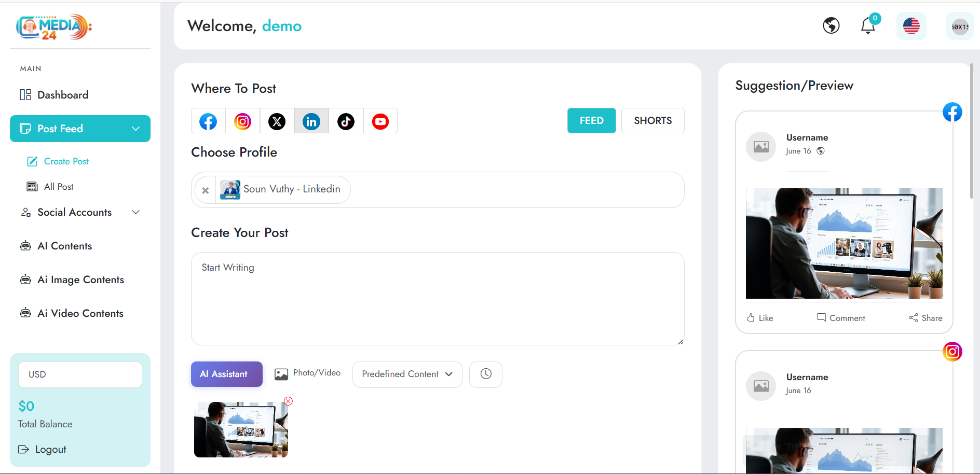This screenshot has height=474, width=980.
Task: Open the US flag language selector
Action: coord(911,26)
